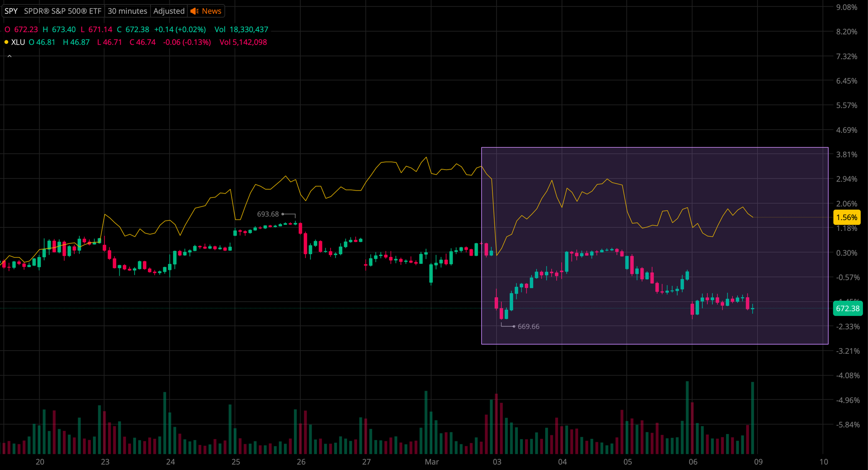Click the News megaphone icon
The width and height of the screenshot is (868, 470).
[x=195, y=11]
